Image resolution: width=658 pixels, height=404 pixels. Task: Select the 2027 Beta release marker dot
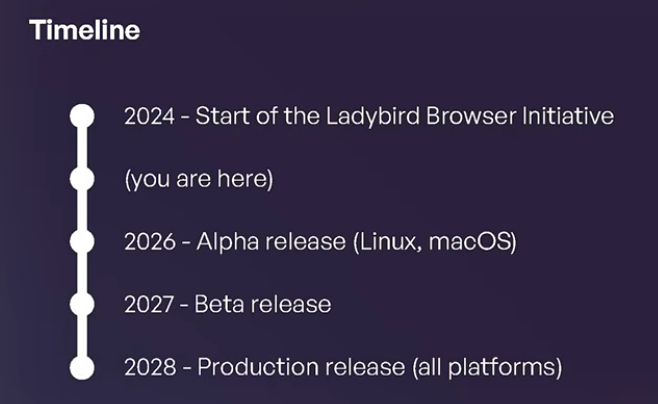[x=82, y=305]
